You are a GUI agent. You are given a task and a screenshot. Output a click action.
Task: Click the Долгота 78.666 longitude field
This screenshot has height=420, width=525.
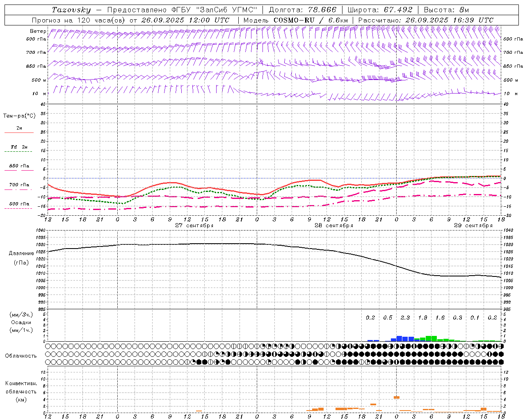coord(302,10)
